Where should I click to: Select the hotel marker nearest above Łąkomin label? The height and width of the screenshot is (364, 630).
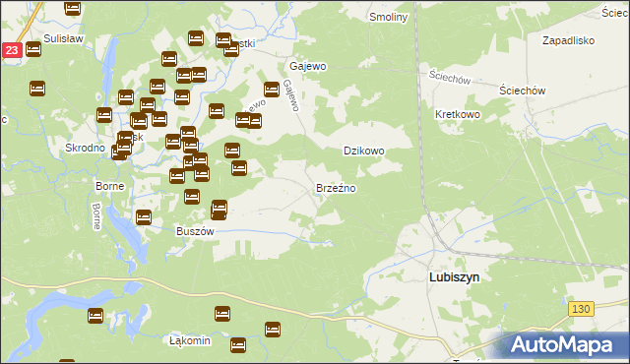click(x=222, y=314)
